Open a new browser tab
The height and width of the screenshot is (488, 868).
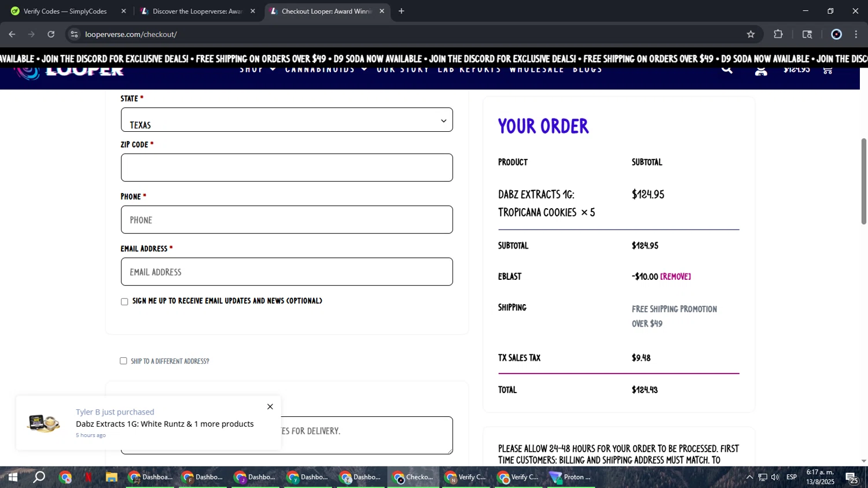tap(402, 11)
